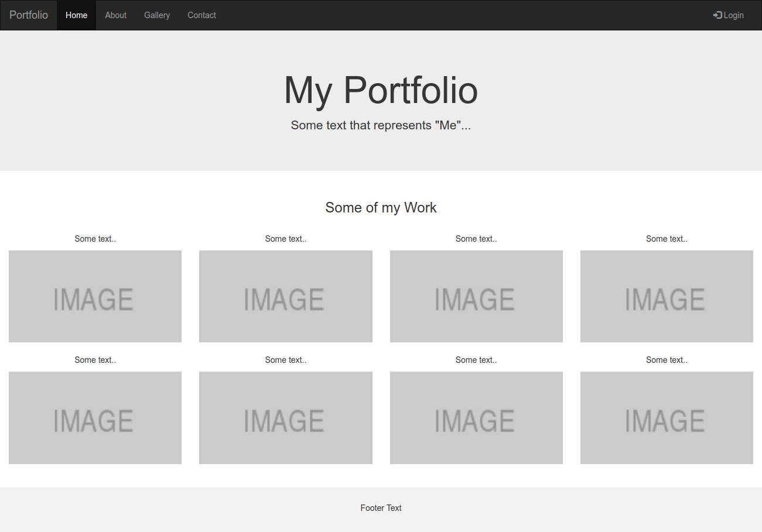Viewport: 762px width, 532px height.
Task: Click the text 'Some text that represents "Me"...'
Action: tap(381, 125)
